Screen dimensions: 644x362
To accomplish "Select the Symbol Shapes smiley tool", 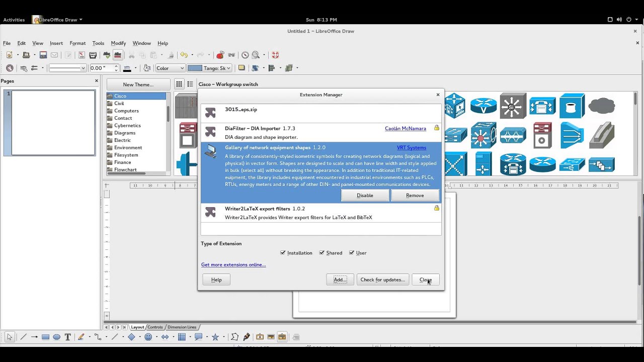I will [x=148, y=337].
